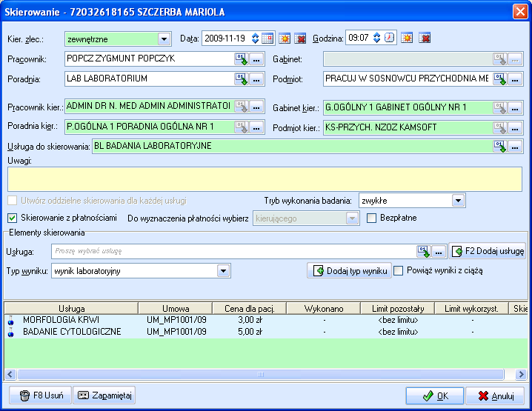Click the Zapamiętaj button
532x411 pixels.
[x=104, y=395]
